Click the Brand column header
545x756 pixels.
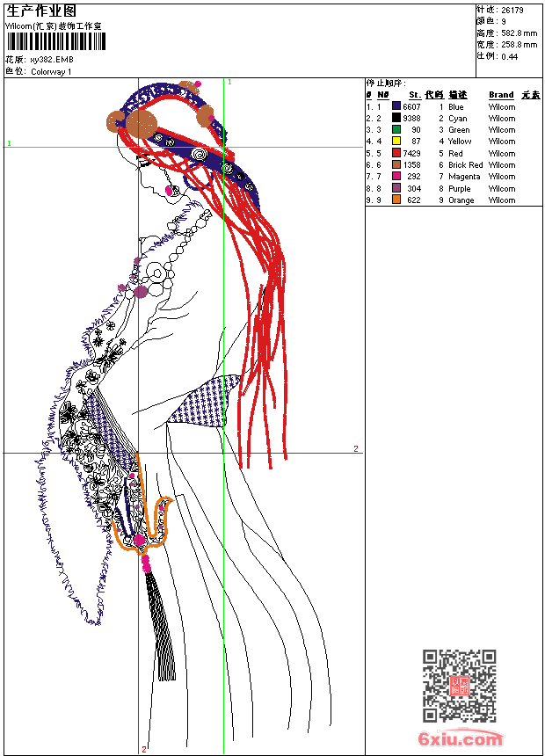501,95
